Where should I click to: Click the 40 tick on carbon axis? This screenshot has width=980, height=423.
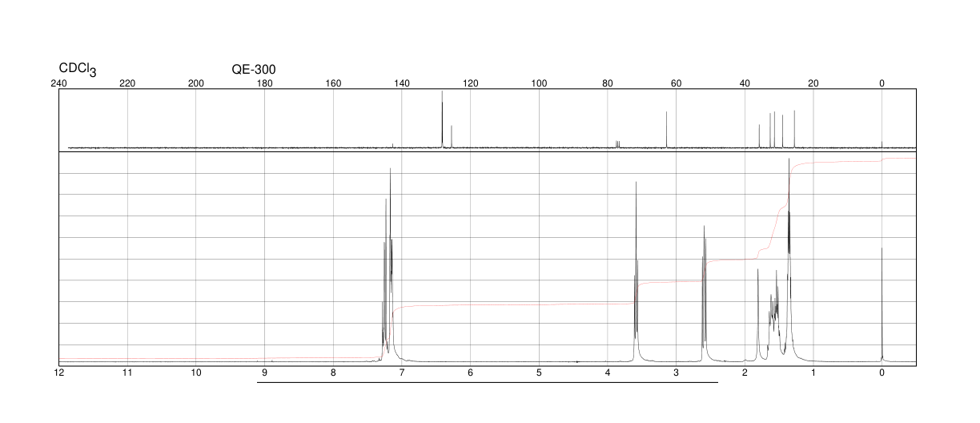(745, 84)
